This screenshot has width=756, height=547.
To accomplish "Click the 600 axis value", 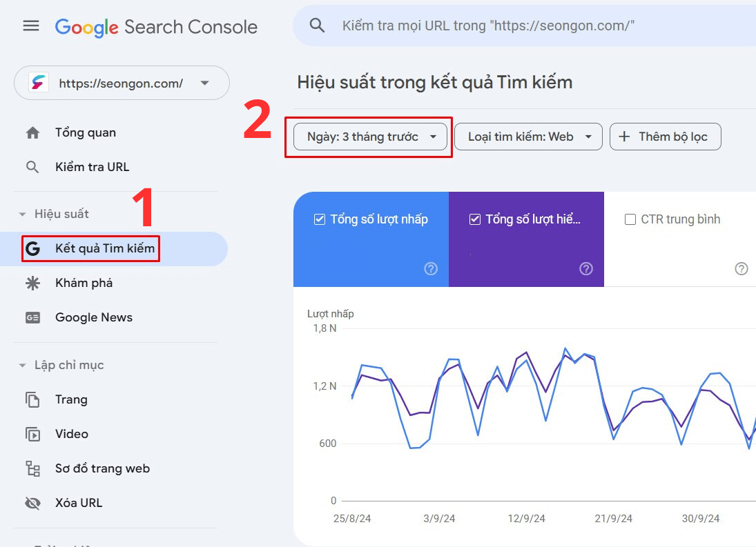I will 328,444.
